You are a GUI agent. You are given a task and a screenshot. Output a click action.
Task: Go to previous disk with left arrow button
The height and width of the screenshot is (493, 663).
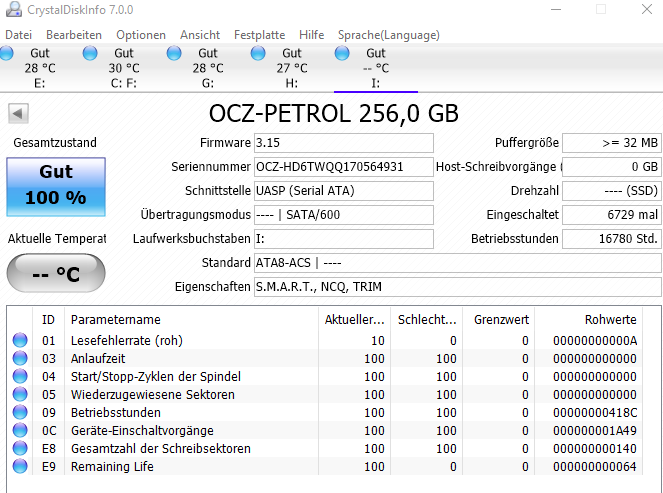click(x=18, y=113)
